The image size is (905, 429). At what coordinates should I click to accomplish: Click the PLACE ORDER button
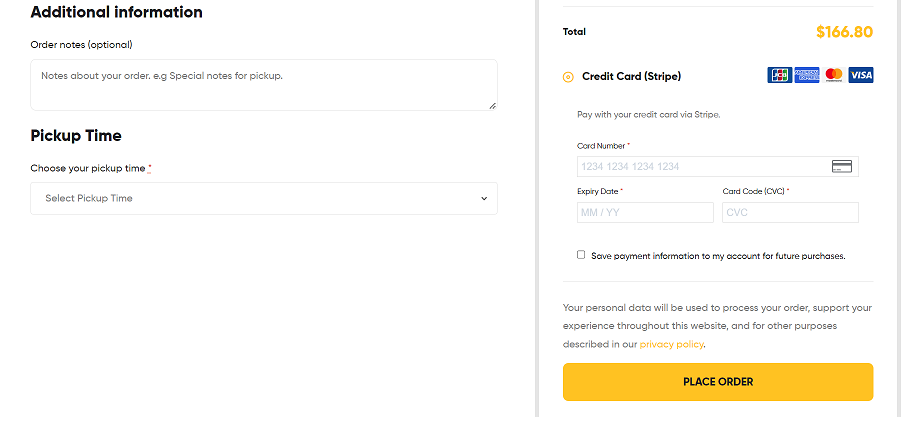(718, 382)
